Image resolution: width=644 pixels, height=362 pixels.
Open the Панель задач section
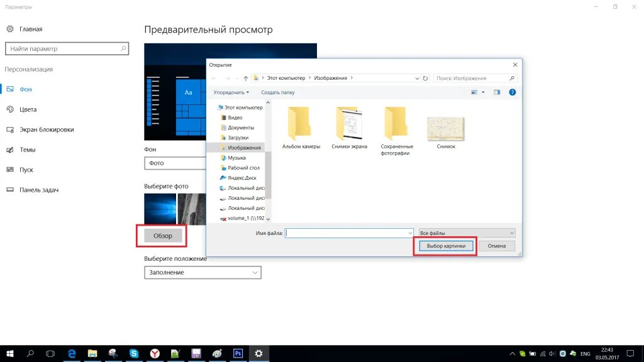coord(39,190)
